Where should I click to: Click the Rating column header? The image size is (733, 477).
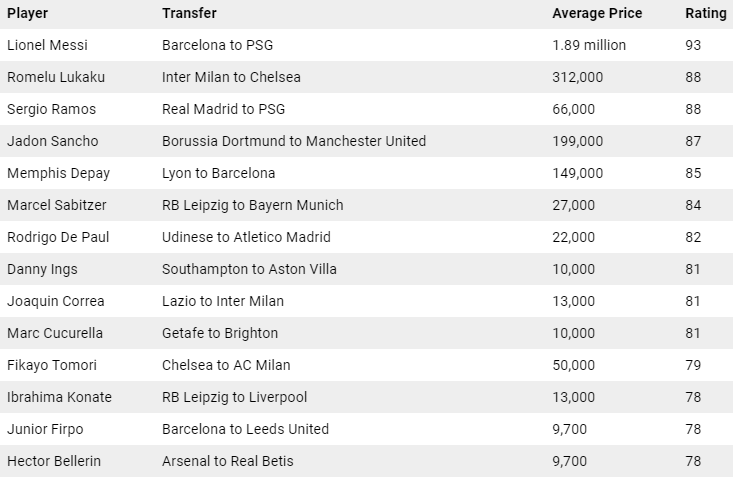[x=706, y=13]
